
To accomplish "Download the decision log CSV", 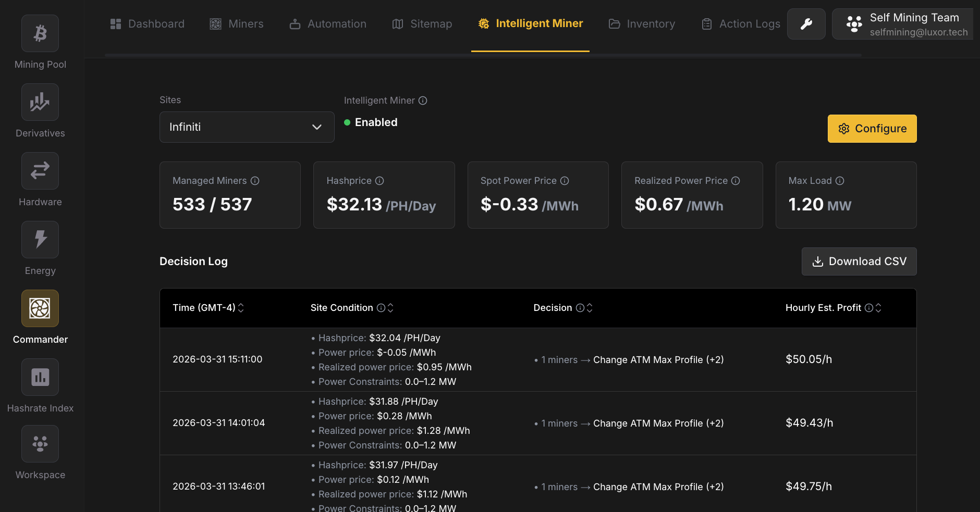I will tap(859, 261).
